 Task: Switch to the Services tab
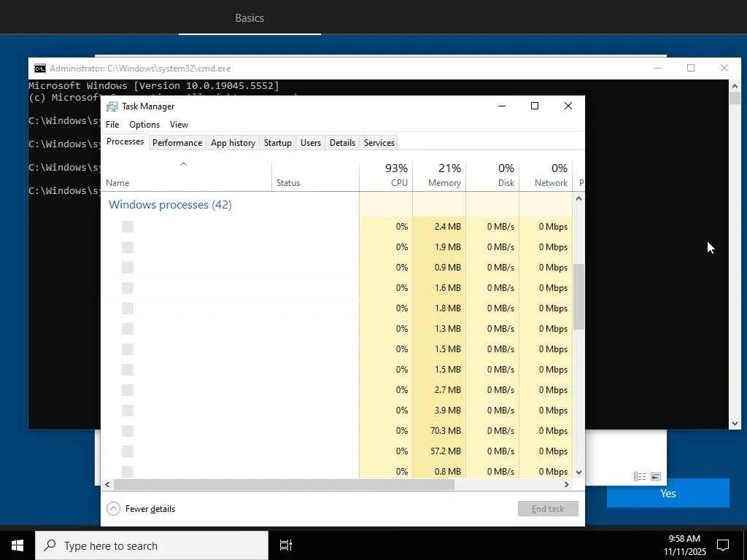coord(379,143)
